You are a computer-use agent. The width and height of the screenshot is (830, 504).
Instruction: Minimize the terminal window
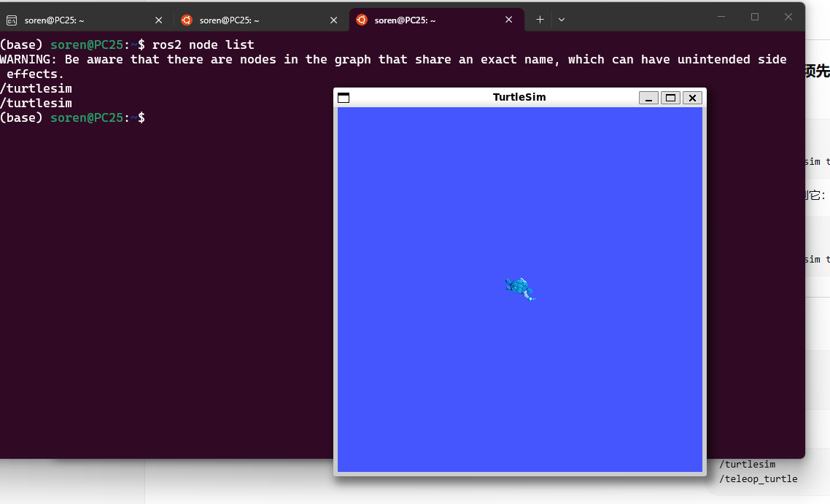pos(721,17)
